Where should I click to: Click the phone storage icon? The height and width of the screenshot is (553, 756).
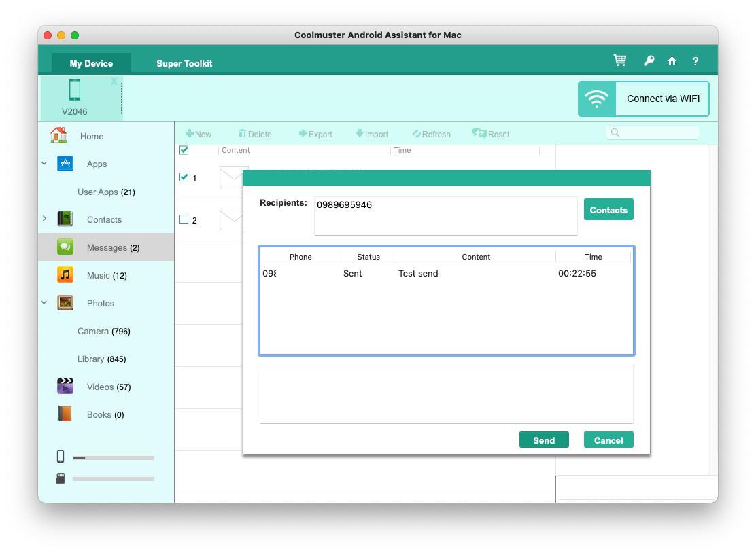click(x=61, y=456)
